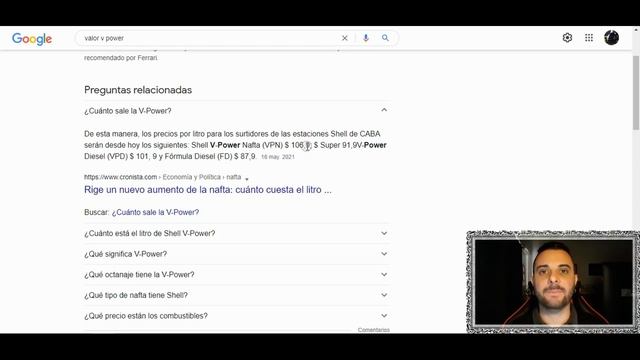Click the webcam video overlay
The height and width of the screenshot is (360, 640).
(553, 282)
